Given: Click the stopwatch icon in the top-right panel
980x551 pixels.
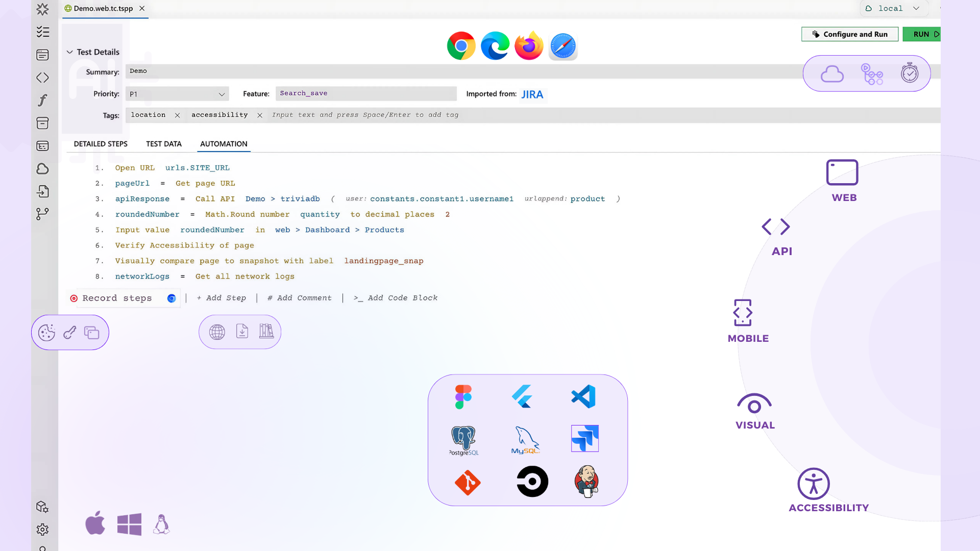Looking at the screenshot, I should 910,73.
